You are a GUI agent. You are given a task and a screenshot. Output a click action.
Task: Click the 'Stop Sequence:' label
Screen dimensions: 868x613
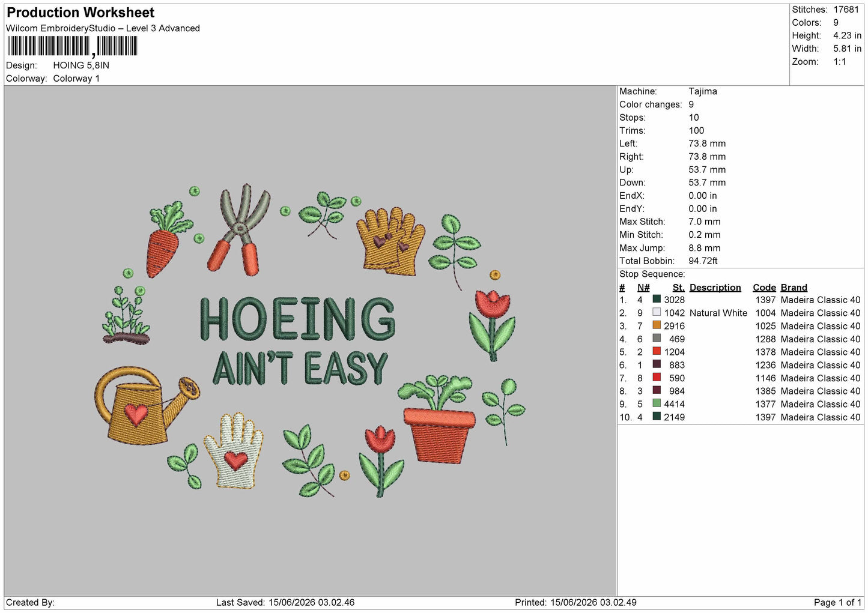[652, 274]
